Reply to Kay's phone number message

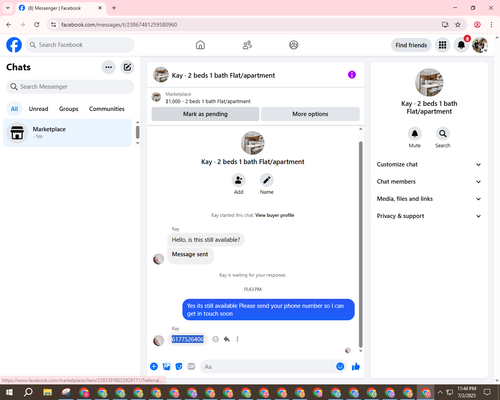point(227,339)
